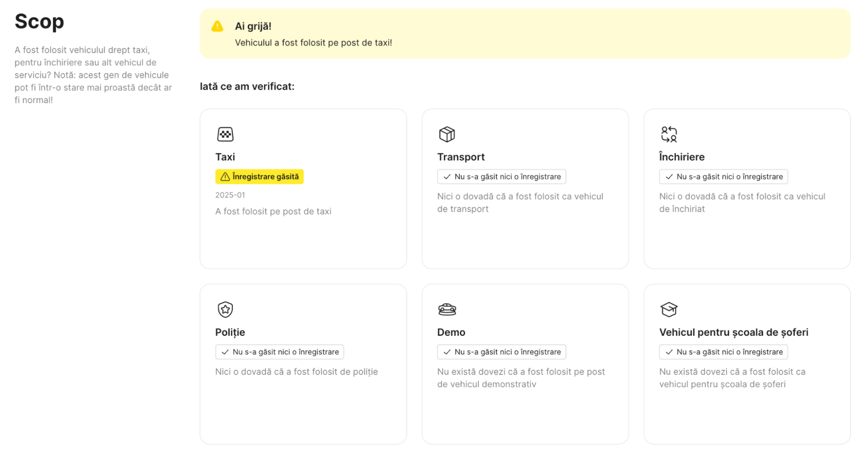
Task: Click the Iată ce am verificat heading
Action: [247, 87]
